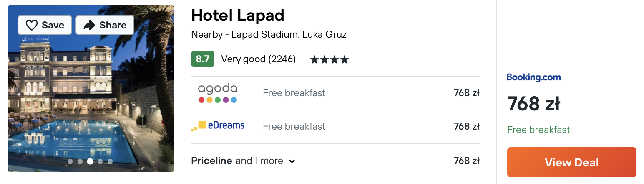Click the orange View Deal button

(572, 162)
